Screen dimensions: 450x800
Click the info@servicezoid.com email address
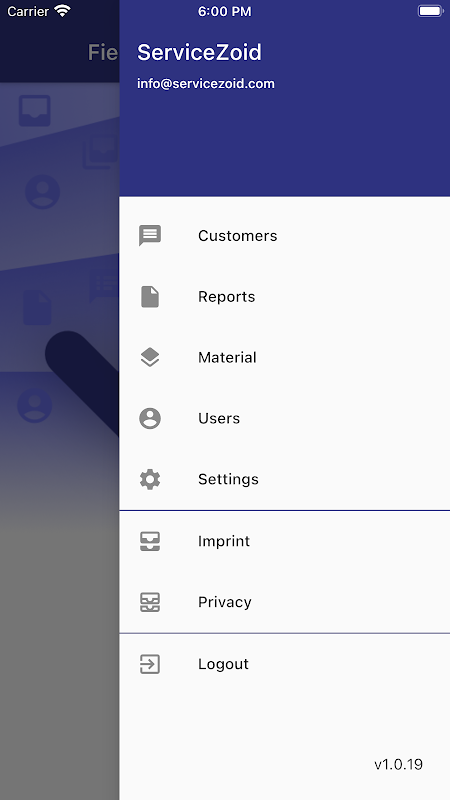coord(206,84)
